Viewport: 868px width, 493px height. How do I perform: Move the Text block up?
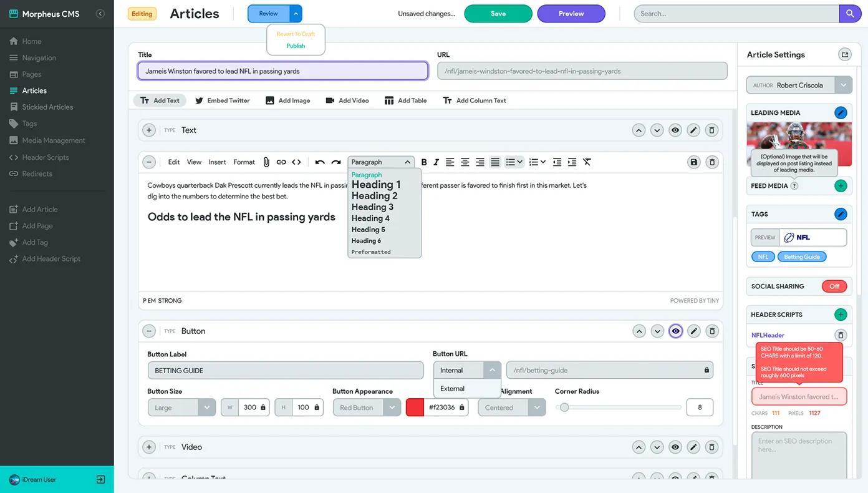pos(639,130)
